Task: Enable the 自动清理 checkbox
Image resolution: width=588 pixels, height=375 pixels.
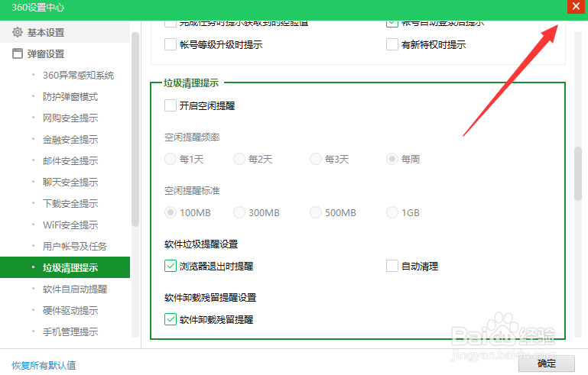Action: pyautogui.click(x=392, y=266)
